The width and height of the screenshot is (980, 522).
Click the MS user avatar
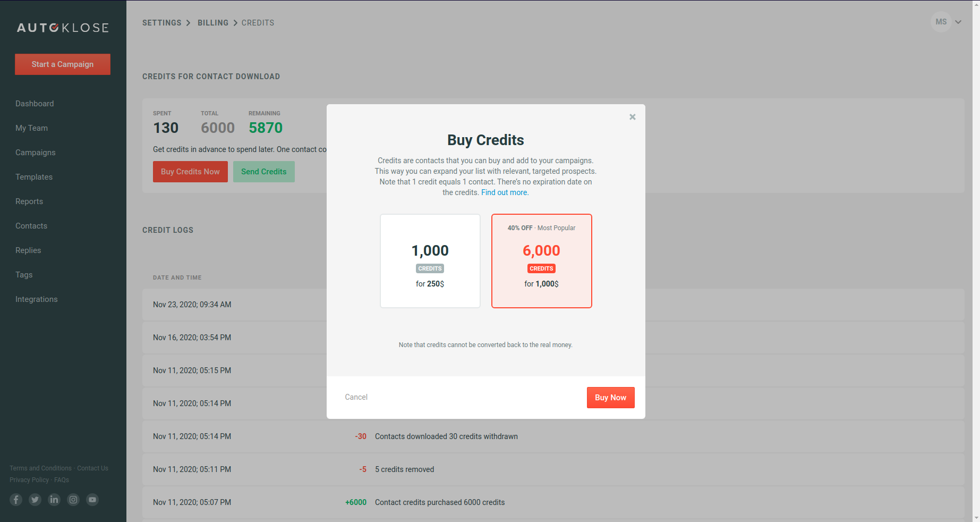tap(941, 22)
